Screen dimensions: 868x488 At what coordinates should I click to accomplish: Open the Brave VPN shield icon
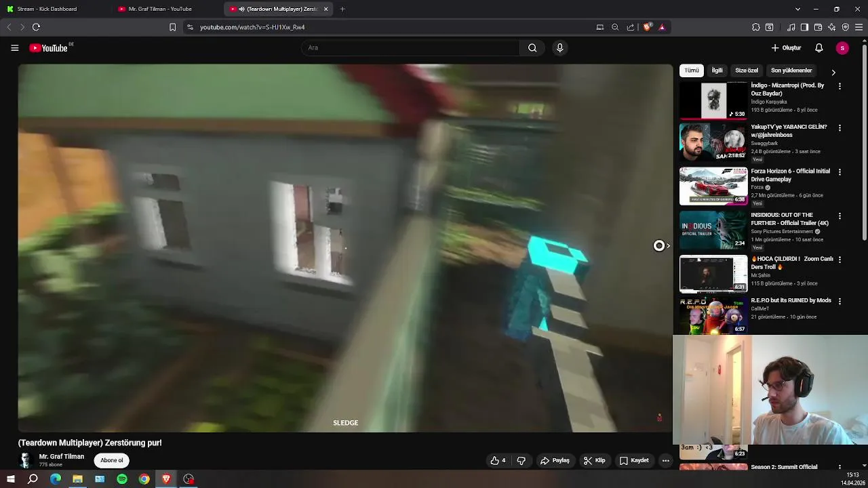(x=845, y=27)
